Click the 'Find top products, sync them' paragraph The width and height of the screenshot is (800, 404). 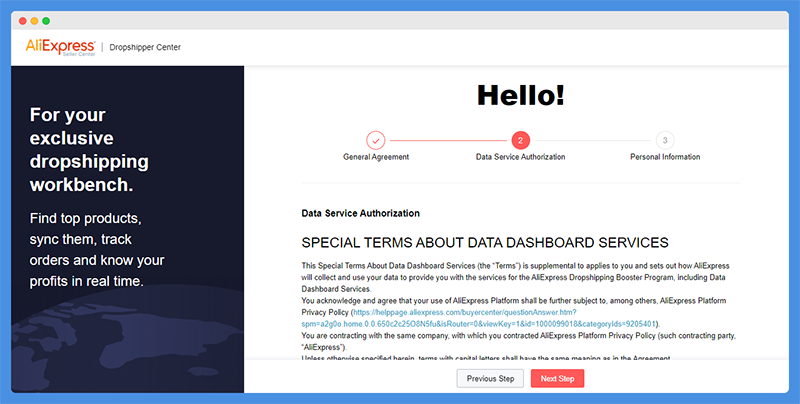click(97, 249)
